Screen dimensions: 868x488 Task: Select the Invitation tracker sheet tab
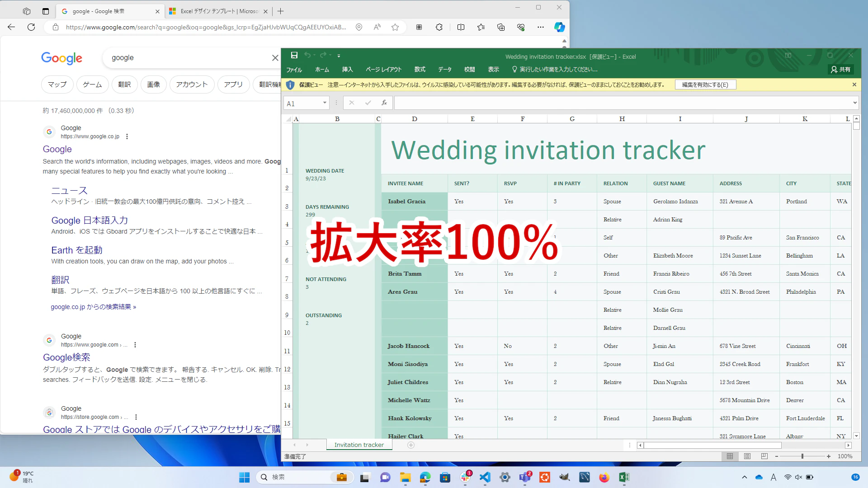point(359,445)
